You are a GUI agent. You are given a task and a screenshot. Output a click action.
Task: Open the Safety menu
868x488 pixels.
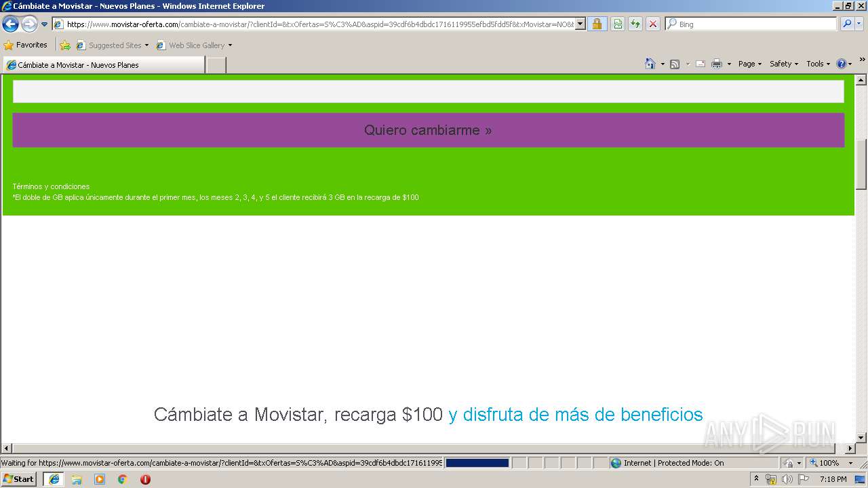click(x=784, y=64)
